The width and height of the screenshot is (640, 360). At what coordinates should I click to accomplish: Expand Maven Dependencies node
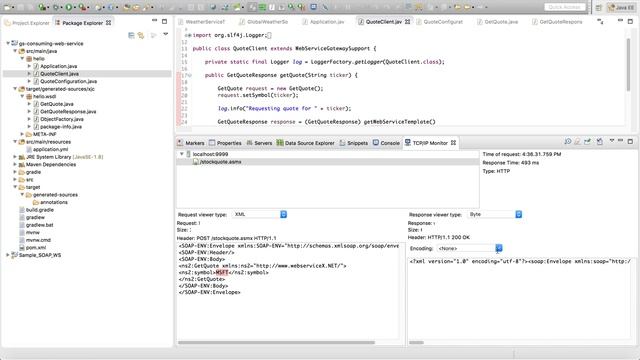(x=15, y=164)
